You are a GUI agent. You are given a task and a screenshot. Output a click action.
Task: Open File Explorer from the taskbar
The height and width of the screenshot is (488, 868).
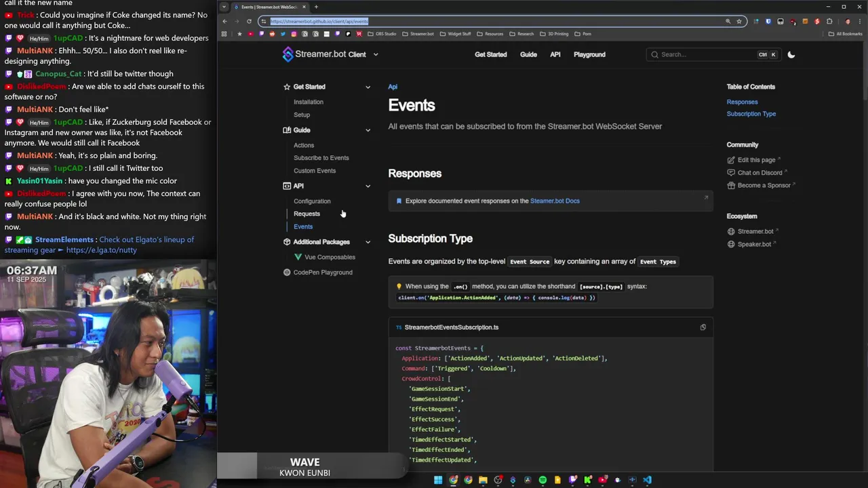pyautogui.click(x=483, y=480)
